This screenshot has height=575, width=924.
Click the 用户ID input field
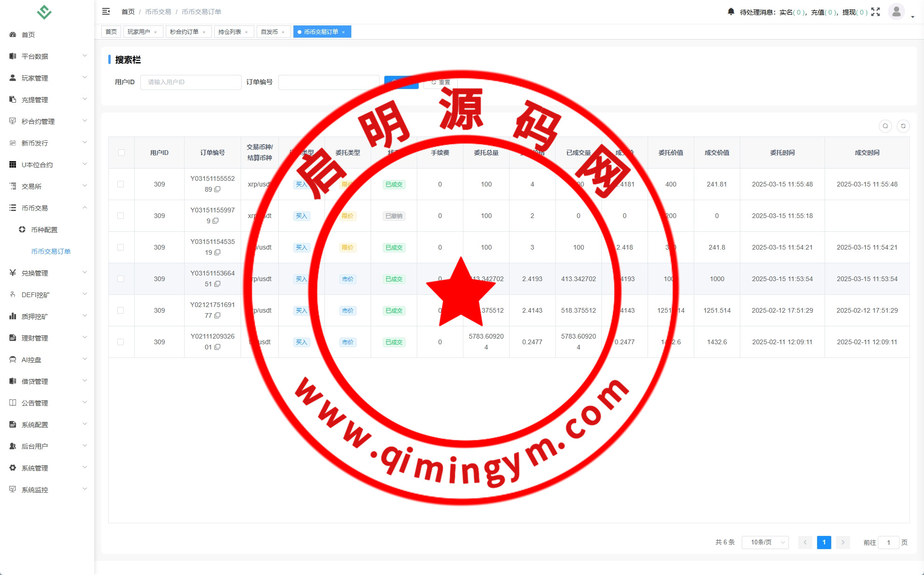click(x=191, y=82)
